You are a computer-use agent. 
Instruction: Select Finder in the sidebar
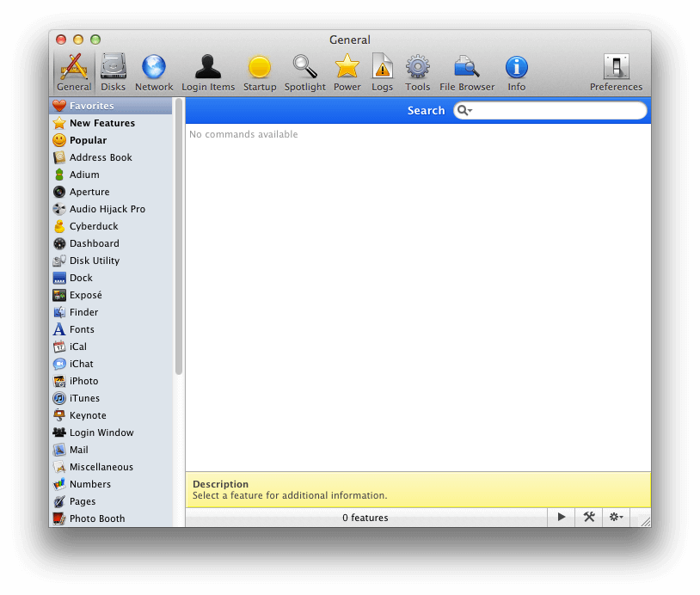coord(110,312)
